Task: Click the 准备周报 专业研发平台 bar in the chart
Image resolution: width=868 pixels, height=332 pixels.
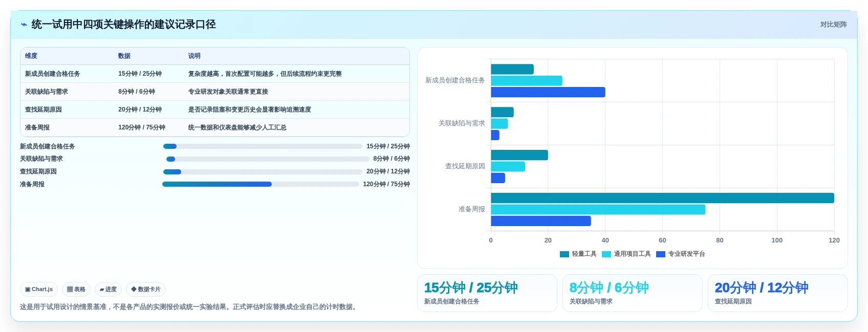Action: (541, 221)
